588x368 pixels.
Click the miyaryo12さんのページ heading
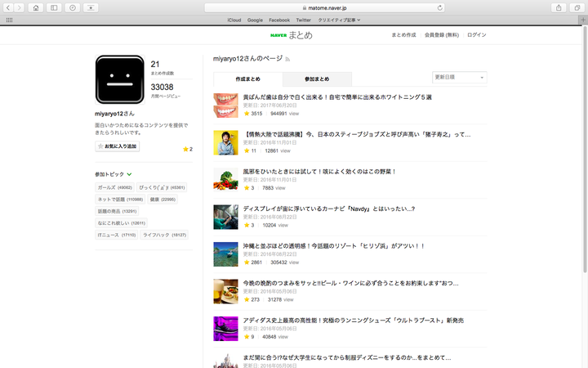[248, 59]
